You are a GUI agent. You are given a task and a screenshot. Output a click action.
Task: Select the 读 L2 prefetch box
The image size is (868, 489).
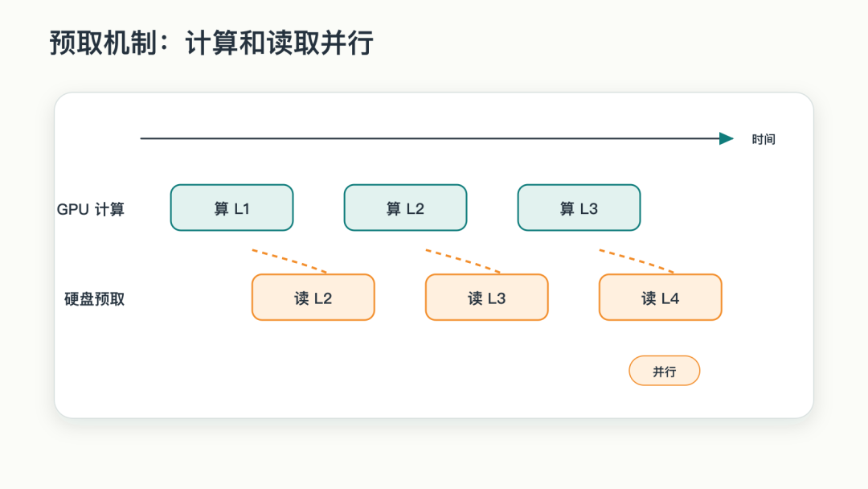313,298
